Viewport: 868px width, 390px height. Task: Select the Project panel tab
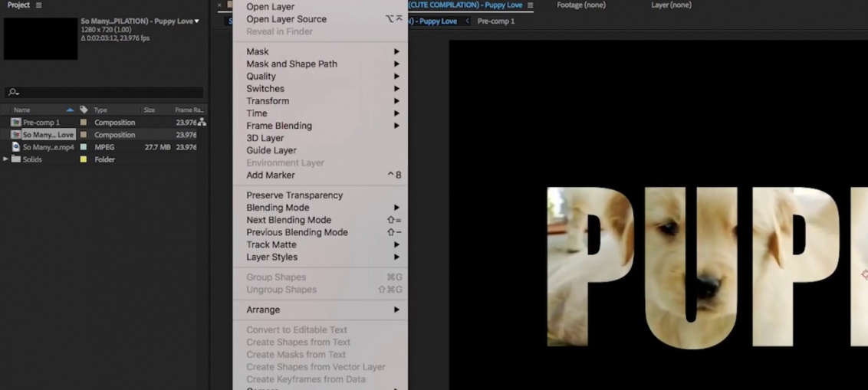tap(18, 5)
